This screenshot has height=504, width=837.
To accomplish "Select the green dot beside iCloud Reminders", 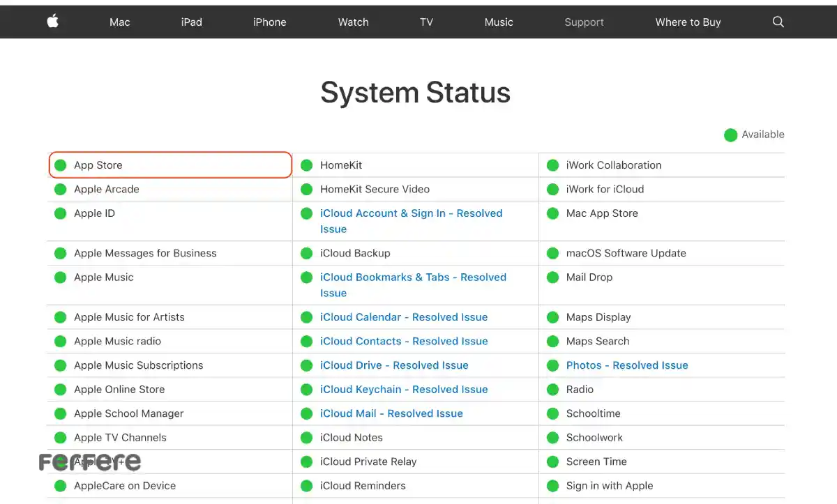I will 306,486.
